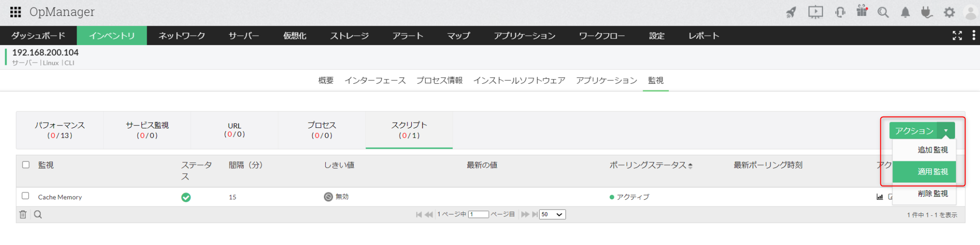Image resolution: width=980 pixels, height=245 pixels.
Task: Open スクリプト monitors tab
Action: (x=409, y=130)
